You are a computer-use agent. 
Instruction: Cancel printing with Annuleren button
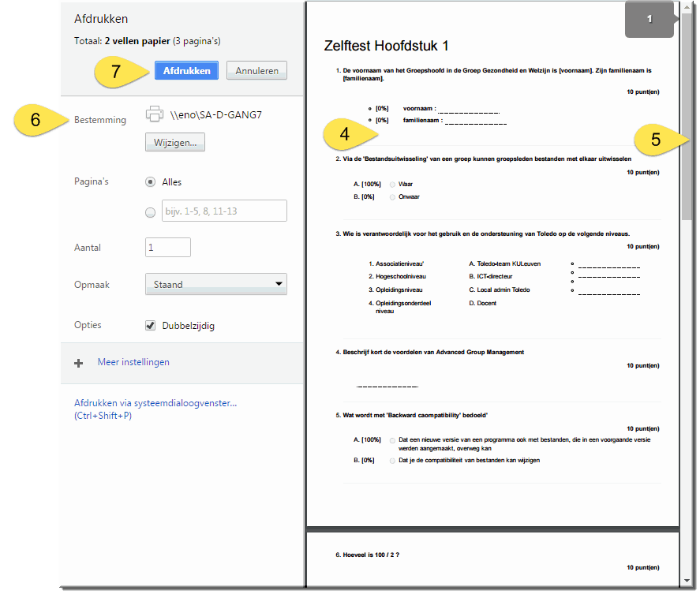[x=256, y=70]
